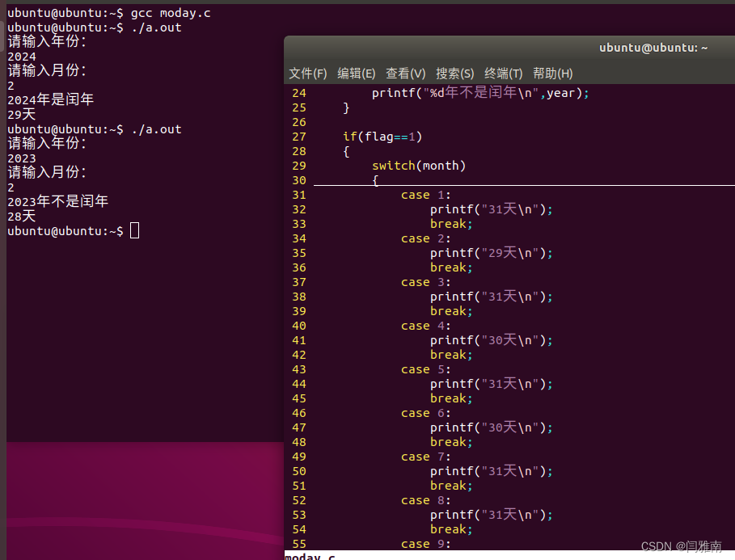Click the input value 2024

[22, 57]
